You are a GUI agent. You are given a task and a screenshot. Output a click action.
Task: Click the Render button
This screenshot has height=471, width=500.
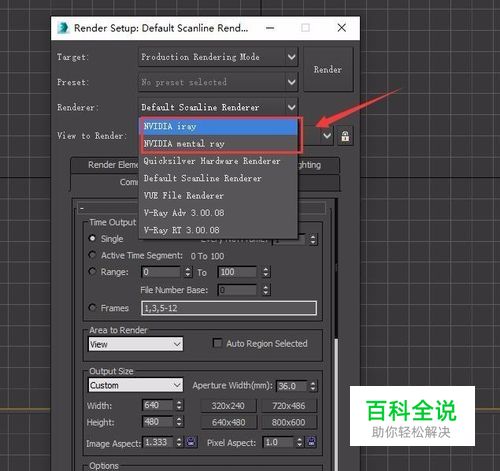pos(328,69)
